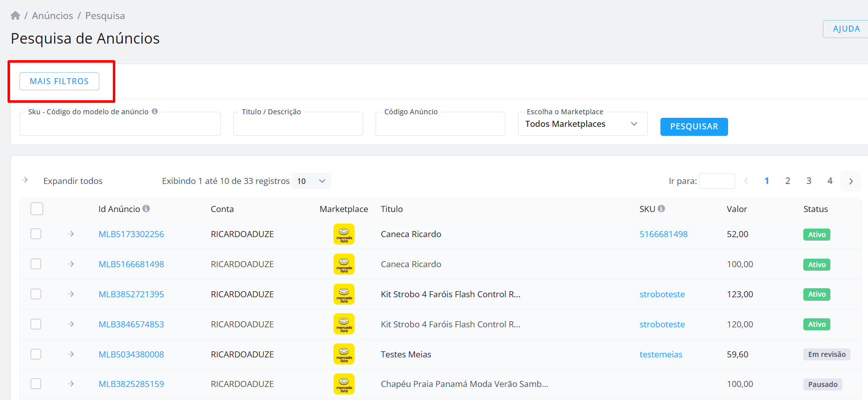Go to next page with right chevron
The image size is (868, 400).
pyautogui.click(x=851, y=181)
